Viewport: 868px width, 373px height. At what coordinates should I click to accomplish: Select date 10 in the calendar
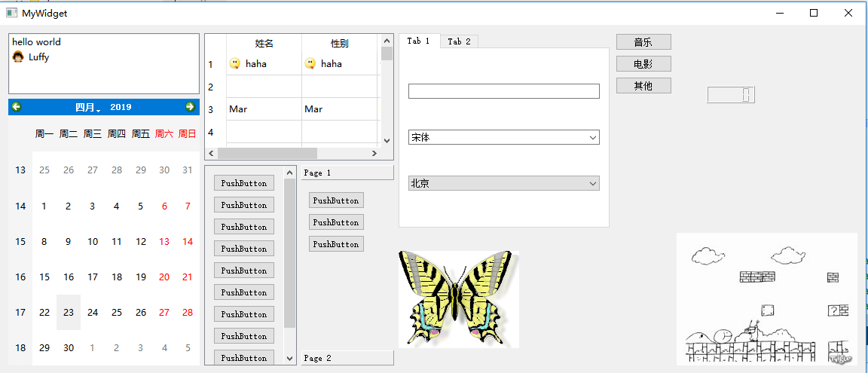(93, 241)
